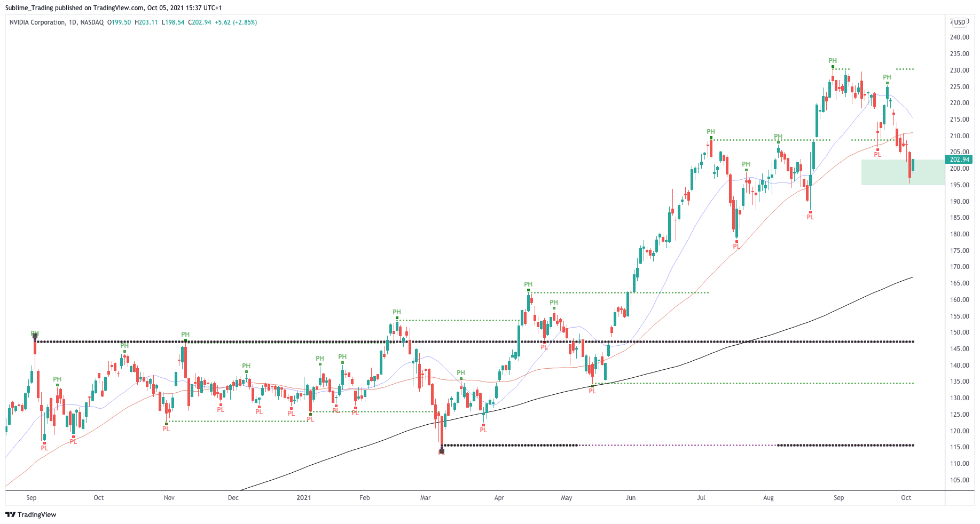Click the Aug label on time axis
Image resolution: width=980 pixels, height=524 pixels.
(769, 498)
